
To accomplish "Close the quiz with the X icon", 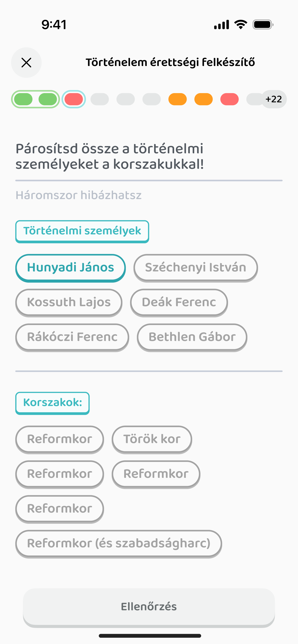I will [x=26, y=62].
